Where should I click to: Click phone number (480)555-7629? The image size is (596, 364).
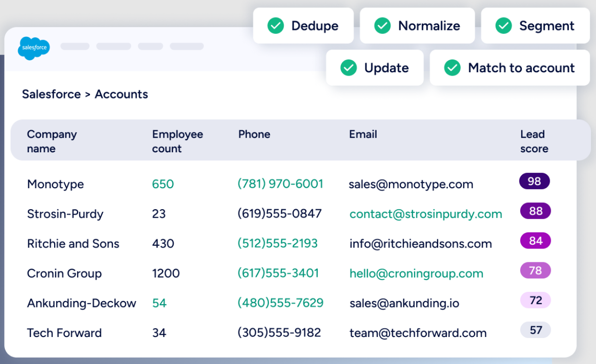pyautogui.click(x=280, y=303)
